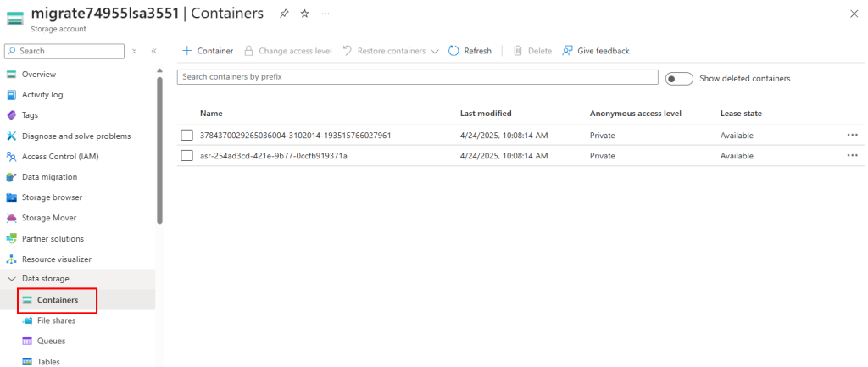868x367 pixels.
Task: Open container asr-254ad3cd-421e-9b77-0ccfb919371a
Action: coord(274,156)
